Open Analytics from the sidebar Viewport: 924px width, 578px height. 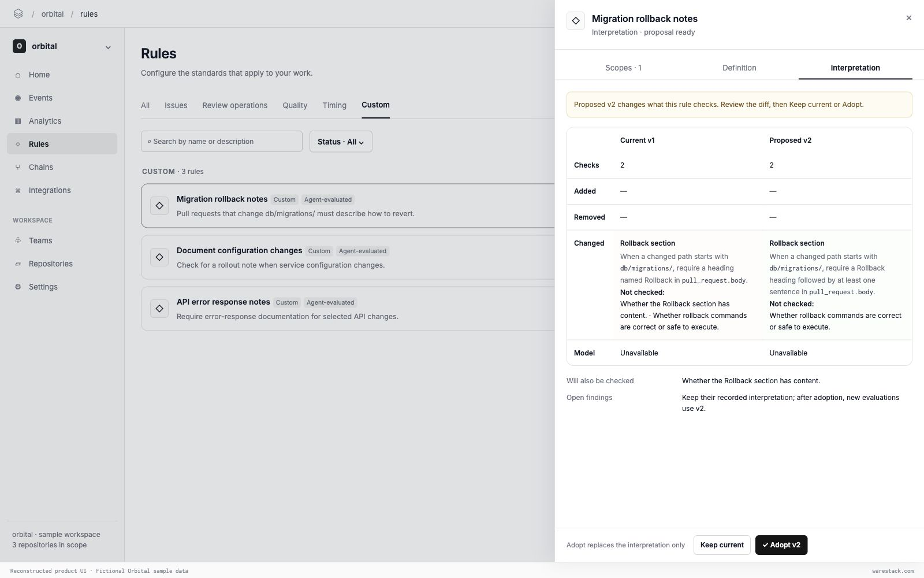tap(62, 121)
